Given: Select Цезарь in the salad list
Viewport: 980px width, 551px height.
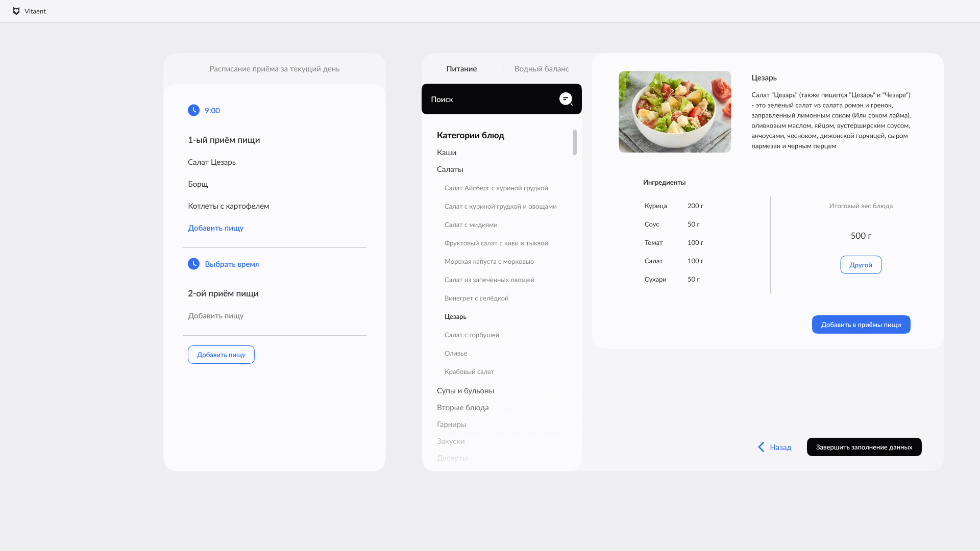Looking at the screenshot, I should [455, 317].
